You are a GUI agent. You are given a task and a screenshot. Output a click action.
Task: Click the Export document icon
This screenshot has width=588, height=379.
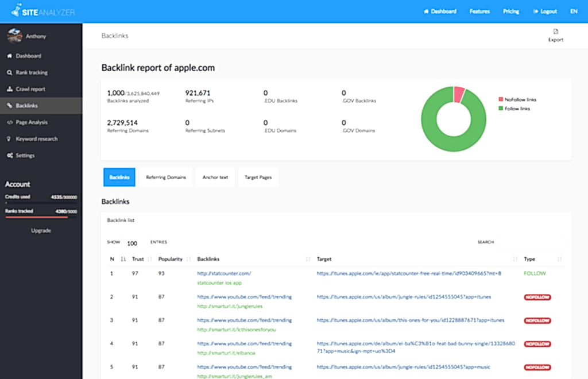555,32
